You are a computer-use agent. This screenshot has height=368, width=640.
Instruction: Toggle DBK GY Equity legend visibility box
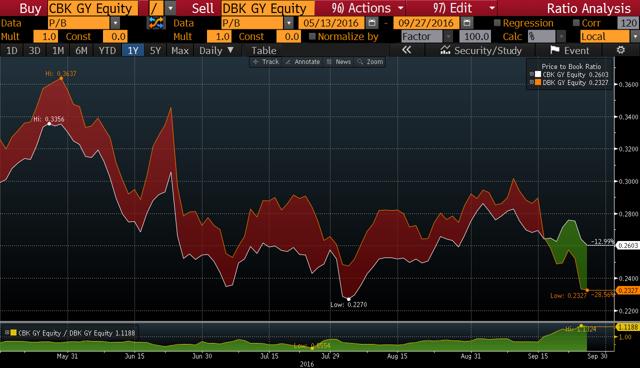point(532,82)
